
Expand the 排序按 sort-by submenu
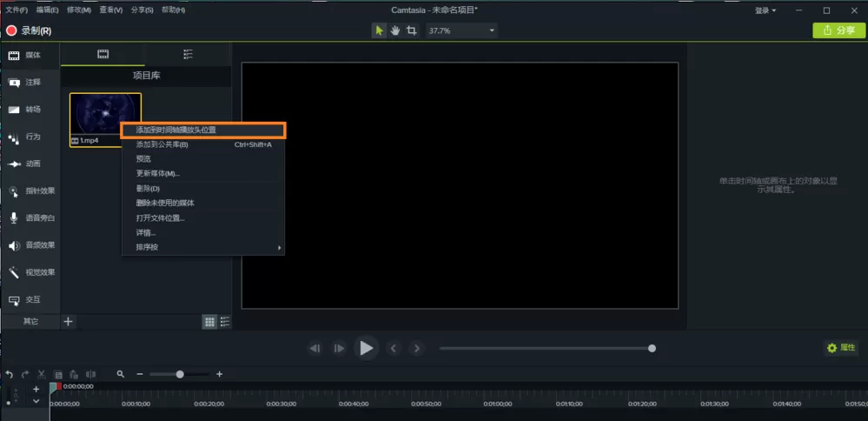(x=203, y=247)
